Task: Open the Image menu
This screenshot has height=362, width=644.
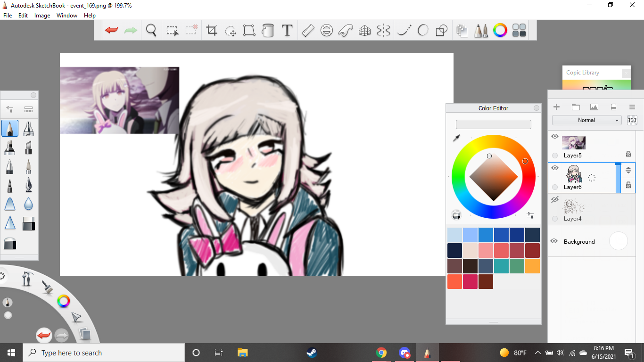Action: pos(42,16)
